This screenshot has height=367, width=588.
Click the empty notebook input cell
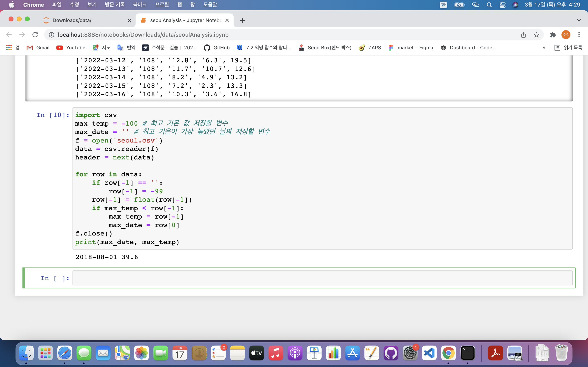(322, 278)
